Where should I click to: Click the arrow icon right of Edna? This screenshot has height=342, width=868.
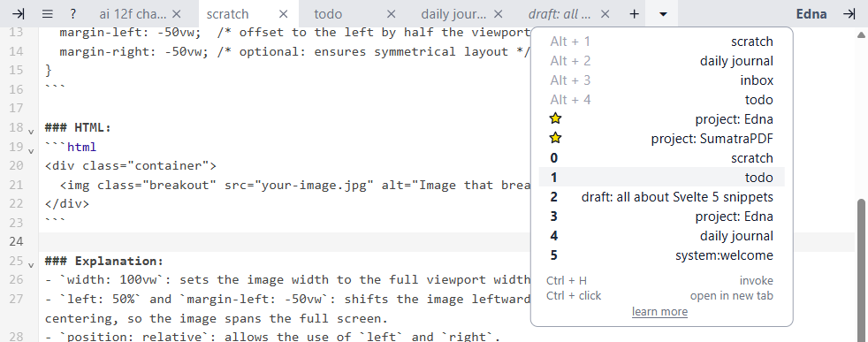pos(849,14)
